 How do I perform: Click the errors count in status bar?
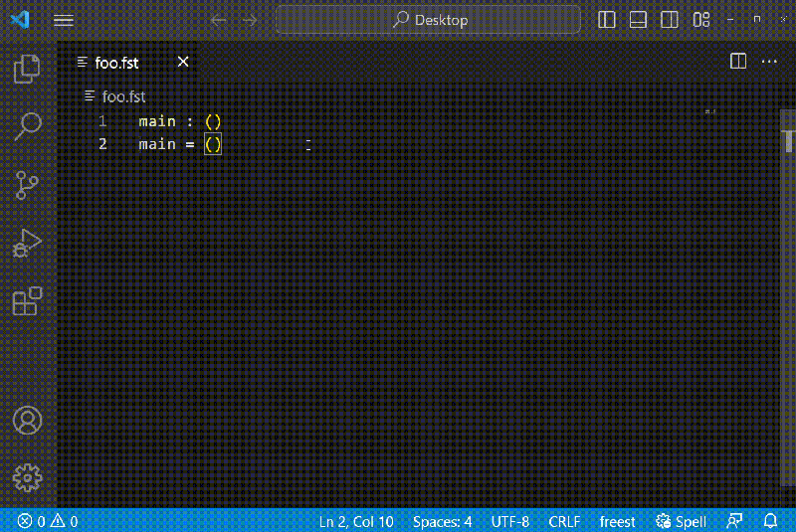click(x=32, y=521)
